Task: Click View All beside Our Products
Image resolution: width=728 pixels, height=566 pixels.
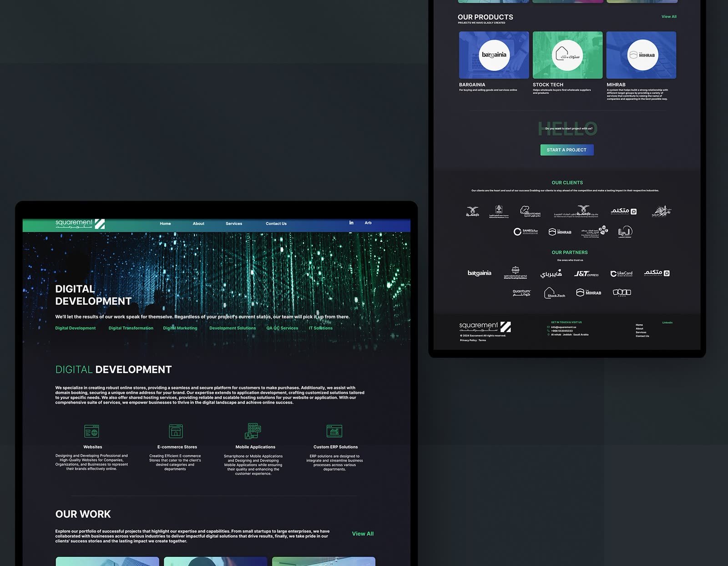Action: [x=669, y=16]
